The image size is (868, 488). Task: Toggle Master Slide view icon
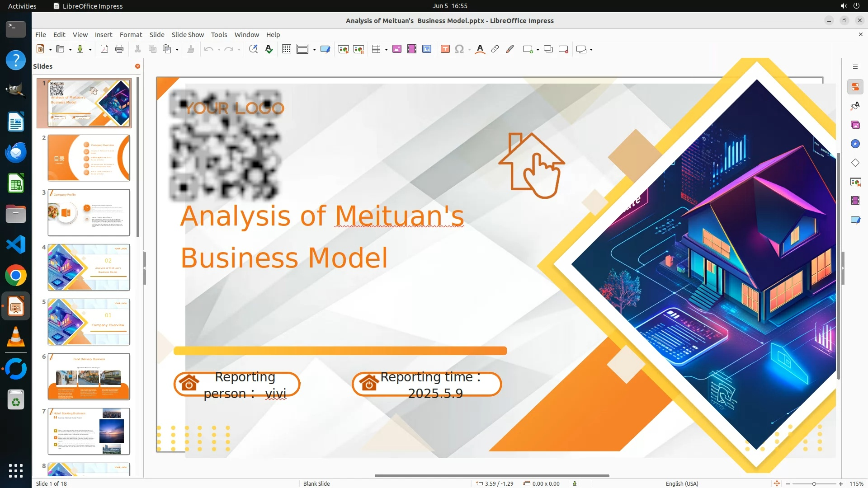325,49
